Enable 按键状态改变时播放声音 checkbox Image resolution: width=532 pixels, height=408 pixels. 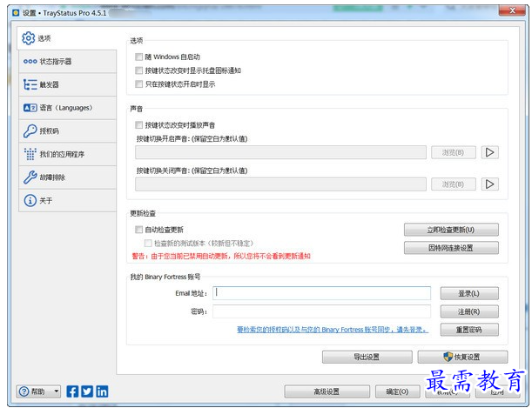pyautogui.click(x=138, y=125)
